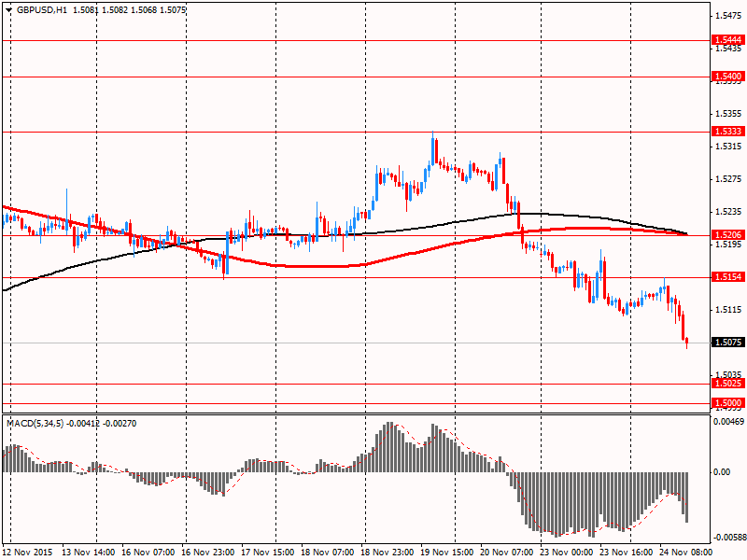Click the 23 Nov 00:00 time label
Screen dimensions: 747x560
tap(567, 553)
